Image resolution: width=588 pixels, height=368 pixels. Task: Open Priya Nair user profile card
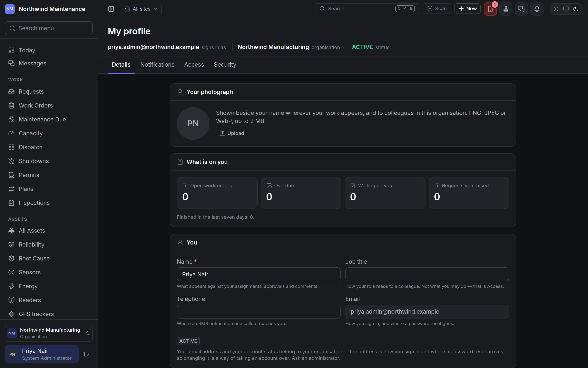point(42,354)
